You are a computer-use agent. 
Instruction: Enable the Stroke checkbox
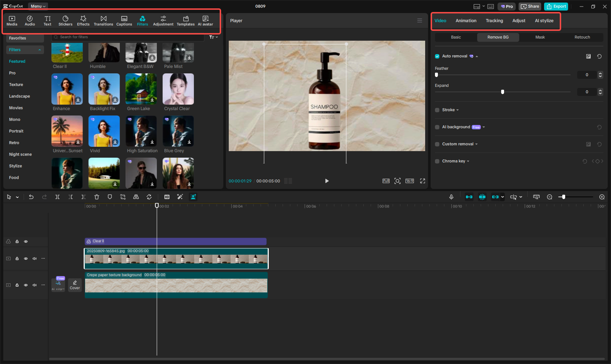pos(437,110)
